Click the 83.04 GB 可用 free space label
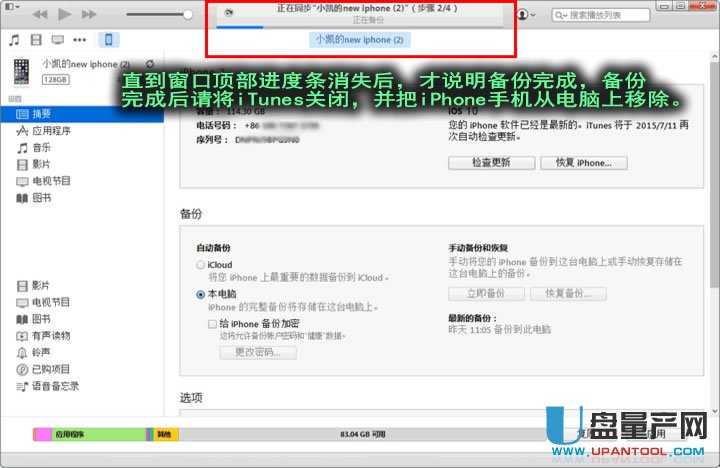The width and height of the screenshot is (720, 468). point(363,434)
